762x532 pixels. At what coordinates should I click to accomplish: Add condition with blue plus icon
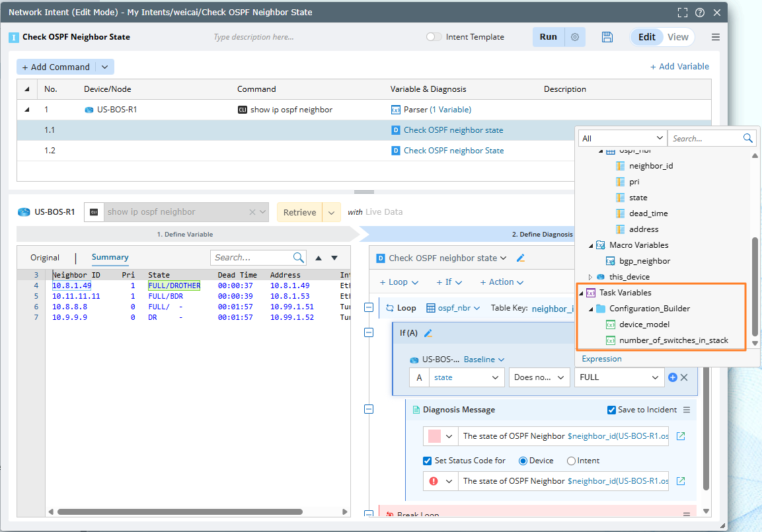pyautogui.click(x=673, y=377)
